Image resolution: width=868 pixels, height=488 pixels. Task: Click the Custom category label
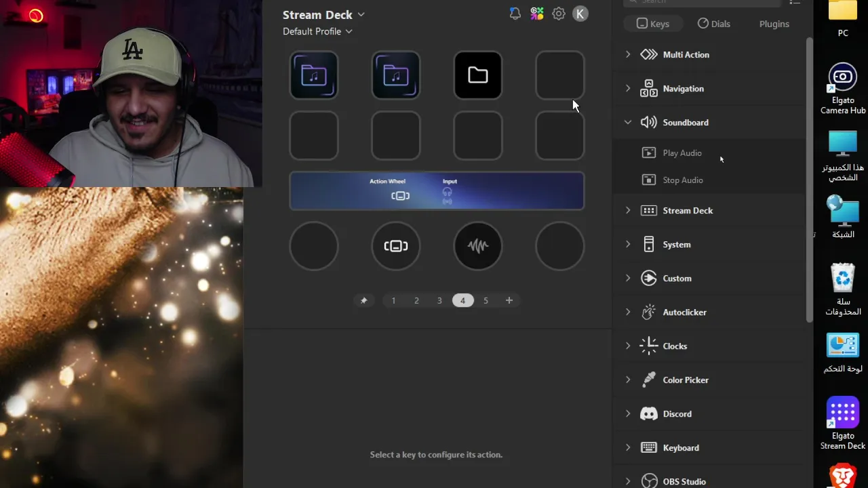[x=677, y=279]
